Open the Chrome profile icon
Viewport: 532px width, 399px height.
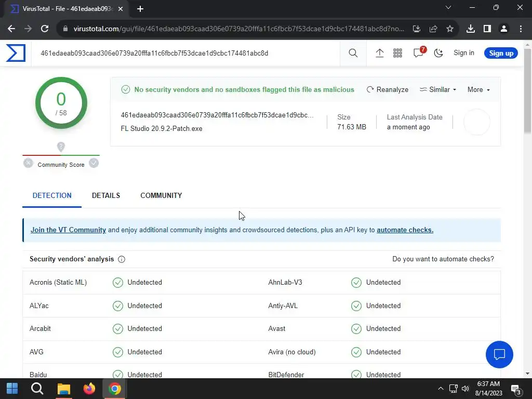pos(504,29)
